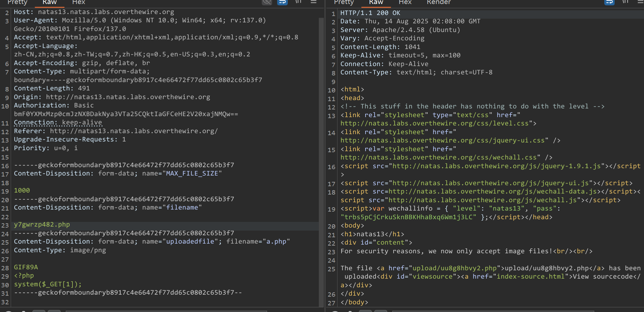Click the pass value trbs5pCjCrkuSknBBKHhaBxq6Wm1j3LC
Viewport: 644px width, 312px height.
[x=408, y=217]
